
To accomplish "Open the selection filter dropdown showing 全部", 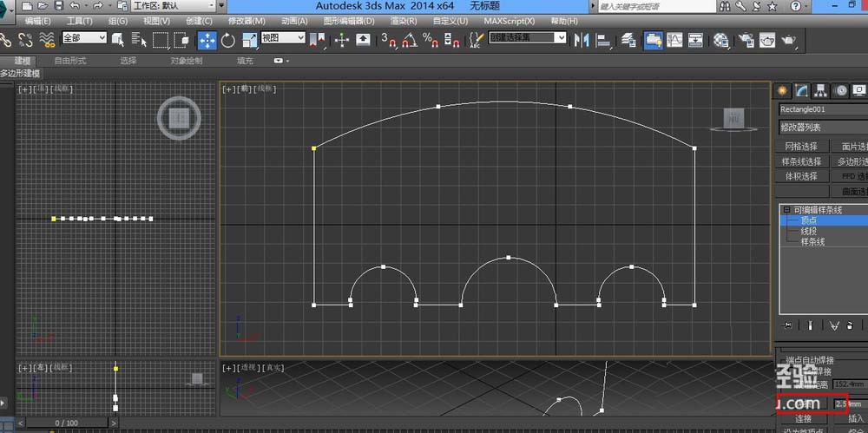I will pos(84,37).
